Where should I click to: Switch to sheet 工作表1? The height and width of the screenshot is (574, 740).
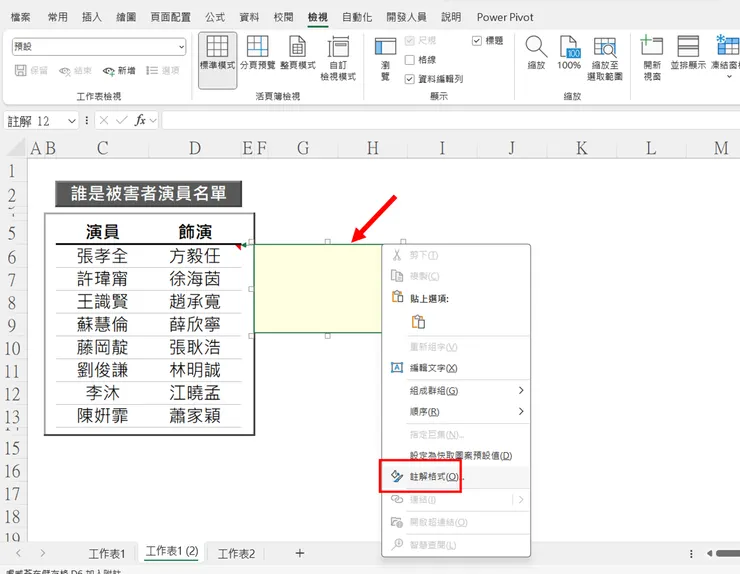(x=107, y=553)
